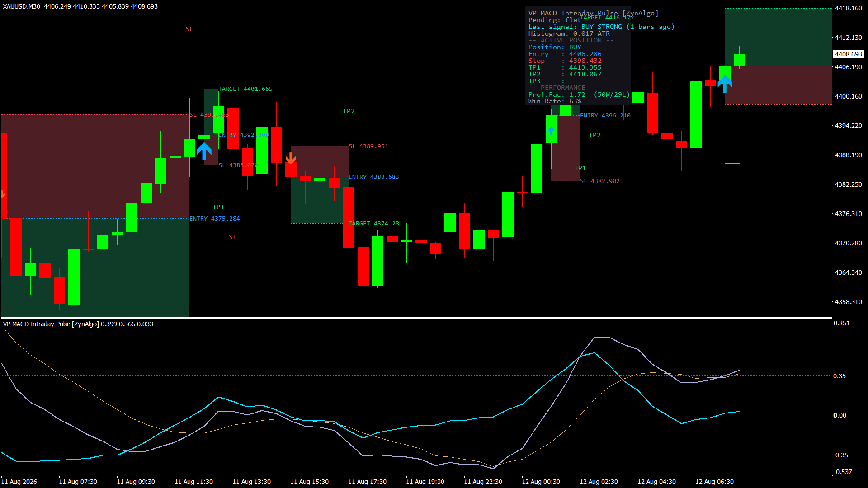868x488 pixels.
Task: Click the short cyan line below the latest candles
Action: click(x=732, y=163)
